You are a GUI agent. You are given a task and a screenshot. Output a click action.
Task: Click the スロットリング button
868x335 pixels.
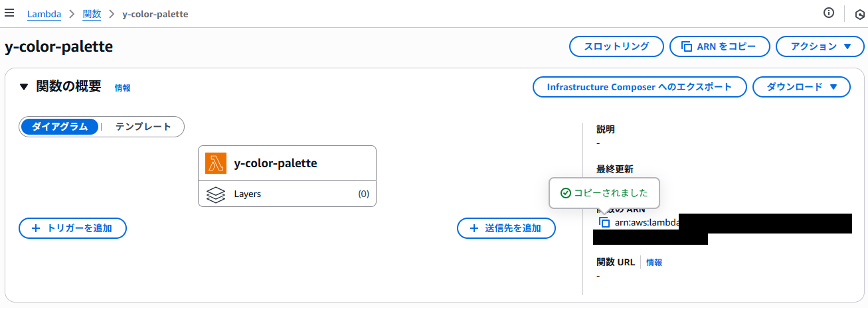[616, 46]
